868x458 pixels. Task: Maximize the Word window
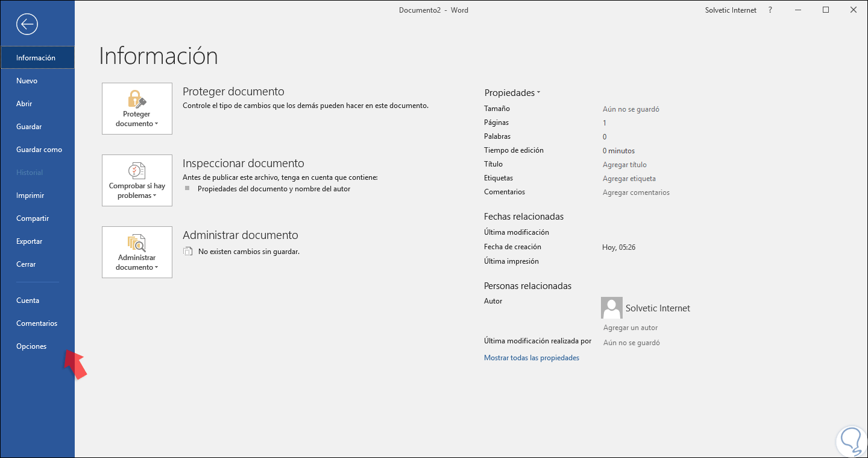click(826, 10)
